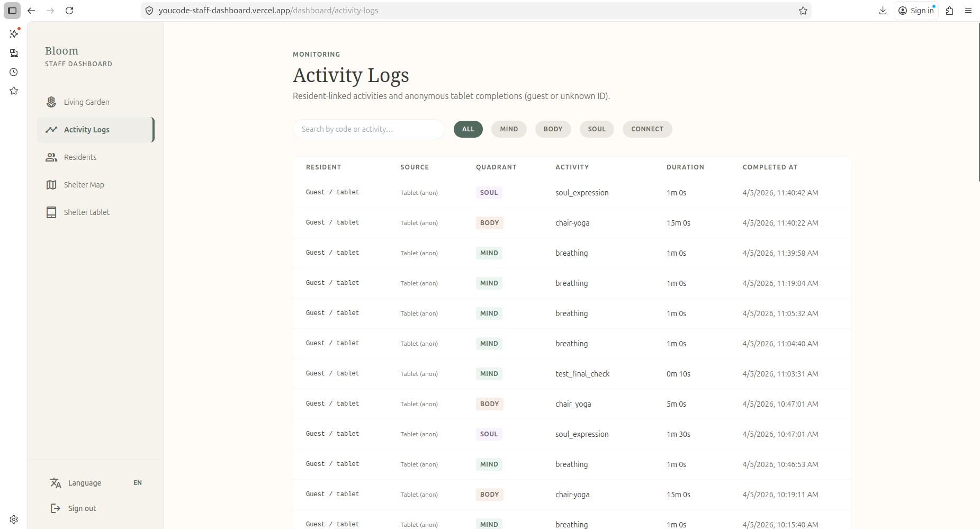Screen dimensions: 980x529
Task: Click the 1m 30s duration cell
Action: (x=678, y=434)
